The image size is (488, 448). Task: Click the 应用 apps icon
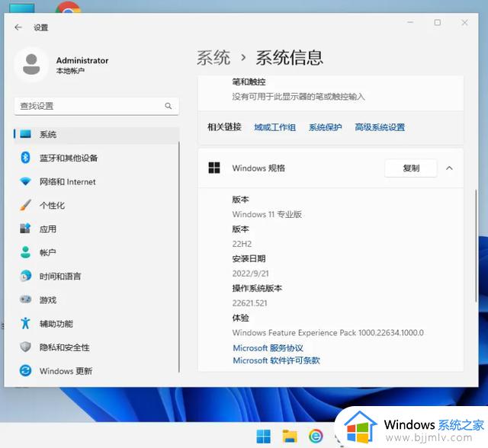click(x=25, y=229)
